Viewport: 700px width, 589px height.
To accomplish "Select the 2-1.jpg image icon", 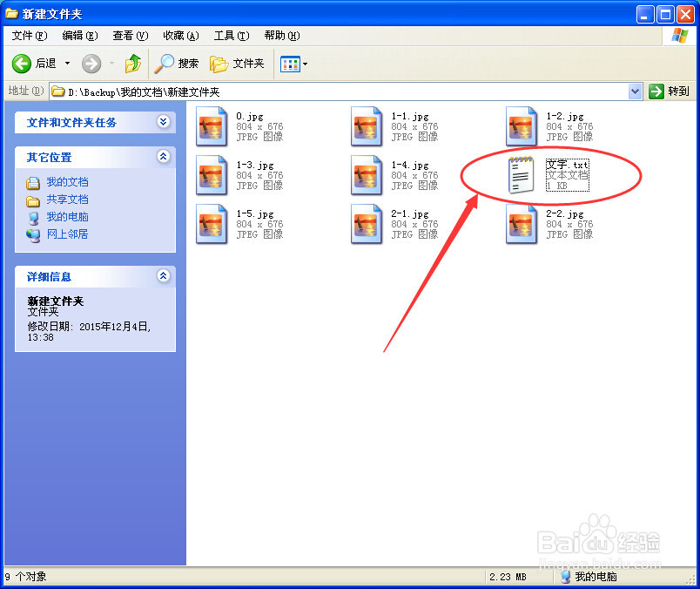I will [366, 224].
